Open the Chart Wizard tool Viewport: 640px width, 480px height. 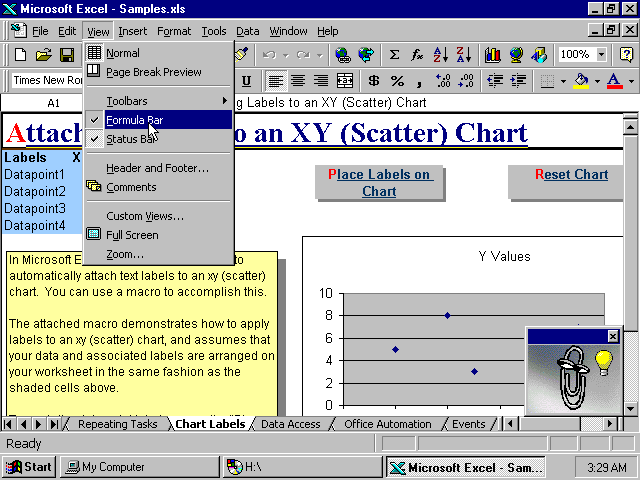click(x=493, y=55)
